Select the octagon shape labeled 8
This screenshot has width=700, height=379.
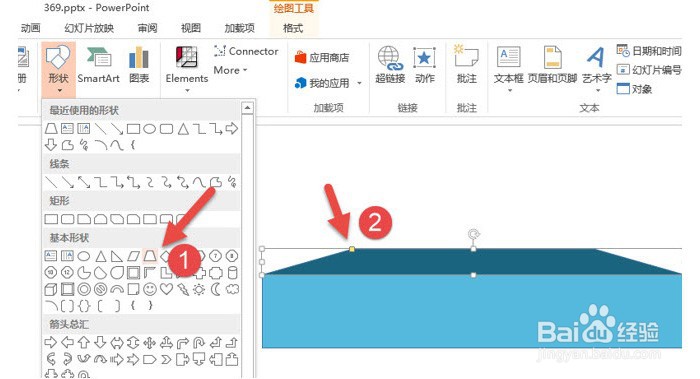(x=232, y=256)
